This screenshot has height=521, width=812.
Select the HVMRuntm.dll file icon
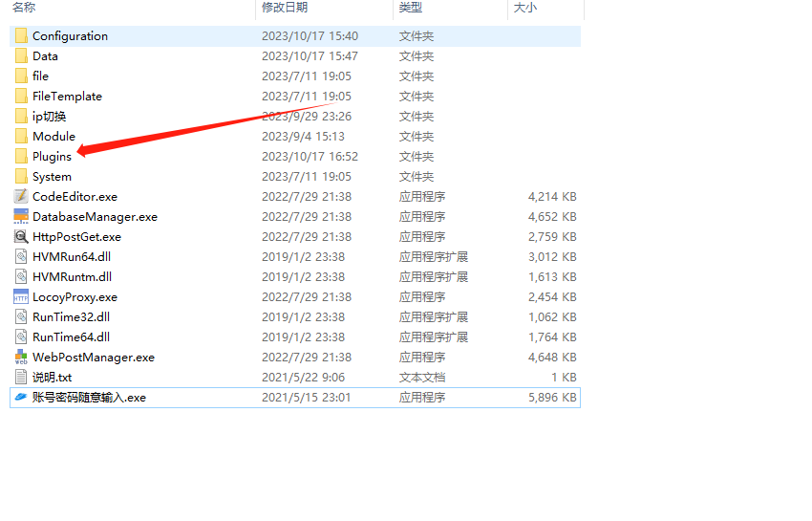point(21,277)
